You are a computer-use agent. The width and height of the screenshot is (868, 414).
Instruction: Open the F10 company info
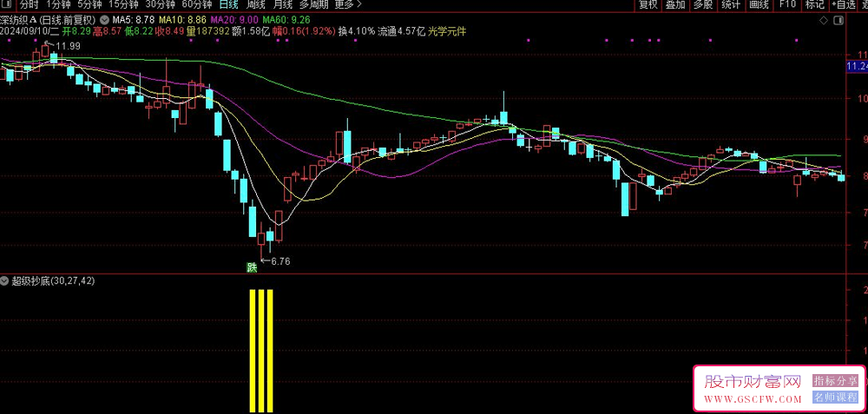(x=787, y=5)
